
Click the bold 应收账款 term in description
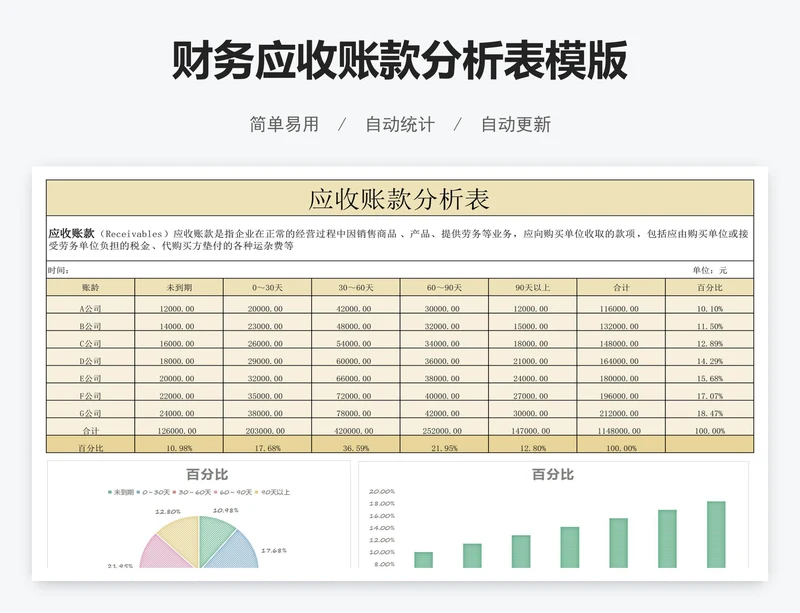(71, 234)
